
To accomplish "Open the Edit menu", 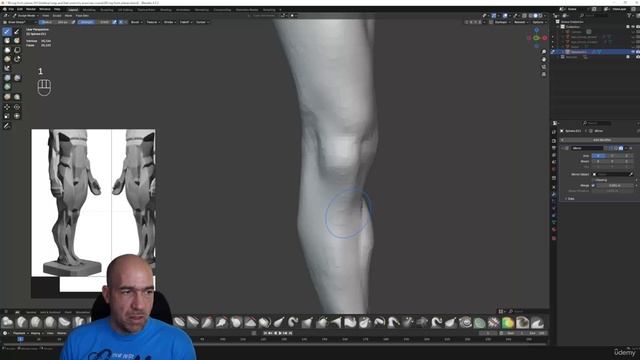I will [20, 9].
